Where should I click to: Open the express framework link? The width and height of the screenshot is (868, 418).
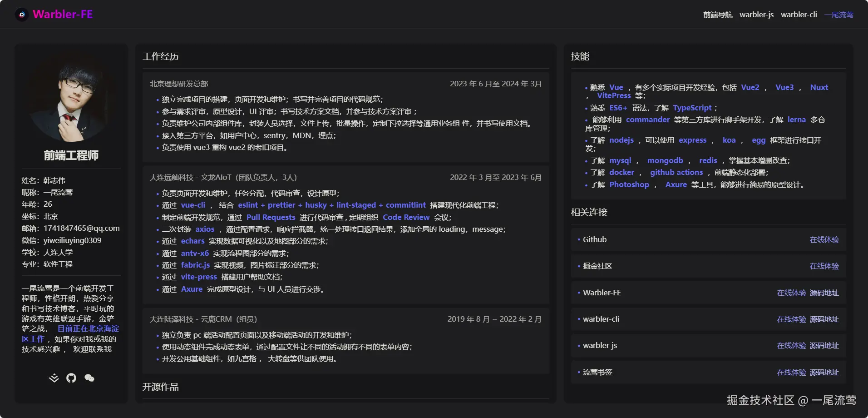pos(693,140)
